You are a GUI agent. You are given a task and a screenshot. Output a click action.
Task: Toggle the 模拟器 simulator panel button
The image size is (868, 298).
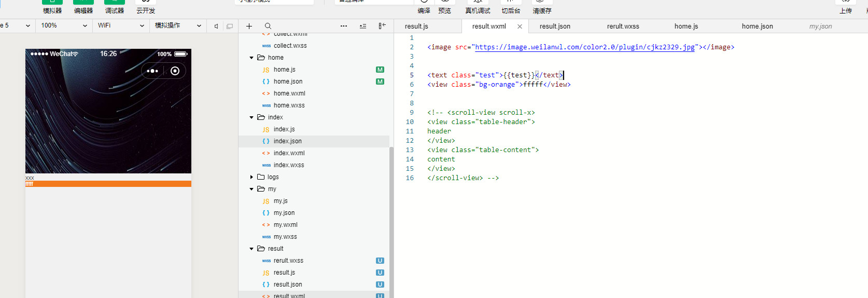(52, 7)
